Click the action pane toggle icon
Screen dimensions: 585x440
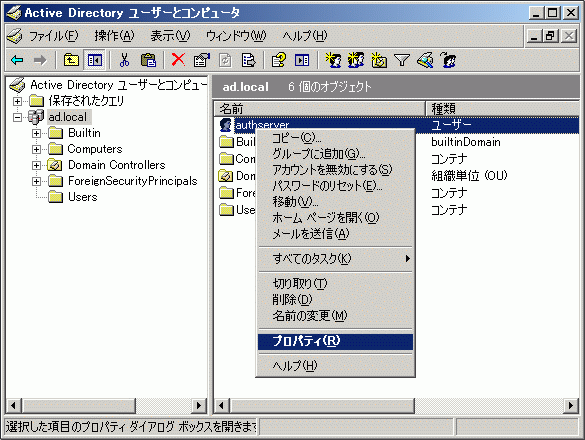[x=302, y=60]
